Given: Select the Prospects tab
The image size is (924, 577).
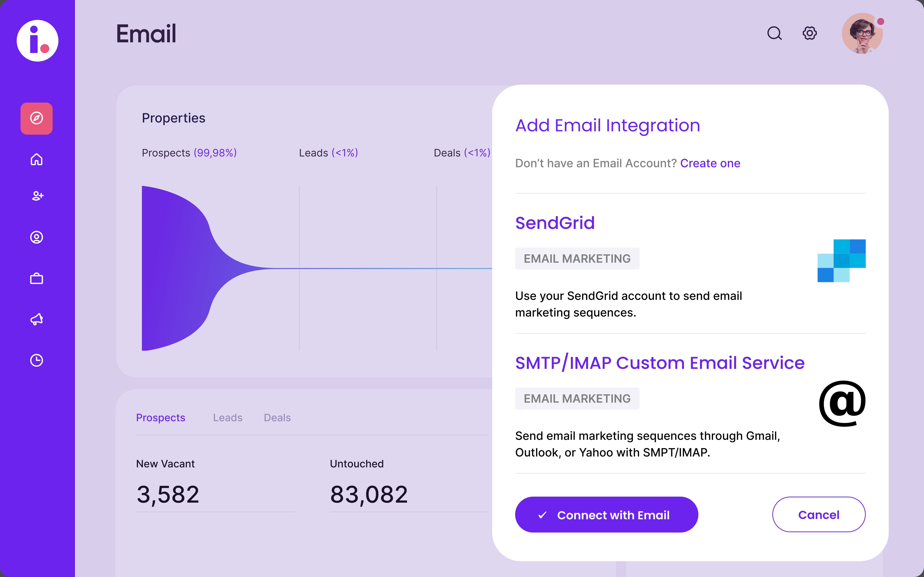Looking at the screenshot, I should point(160,418).
